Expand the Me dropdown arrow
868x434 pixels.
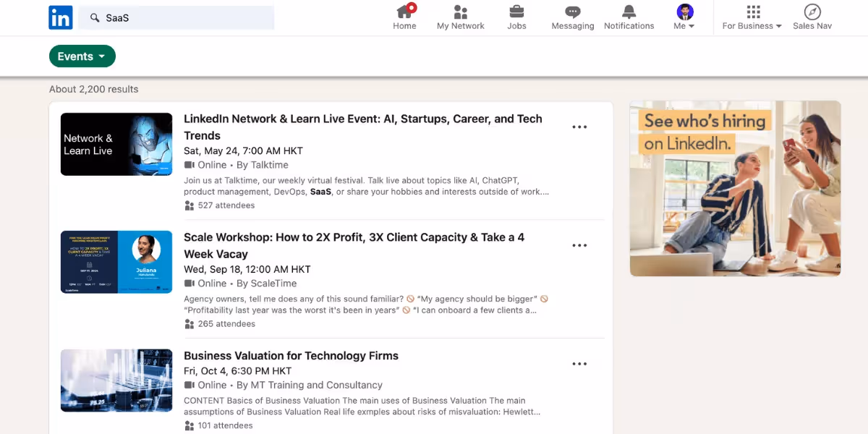(x=692, y=26)
